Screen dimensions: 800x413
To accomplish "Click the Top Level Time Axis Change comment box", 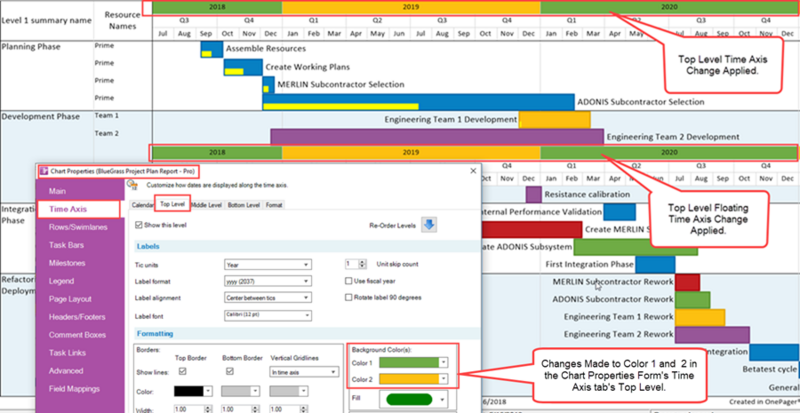I will (x=723, y=65).
